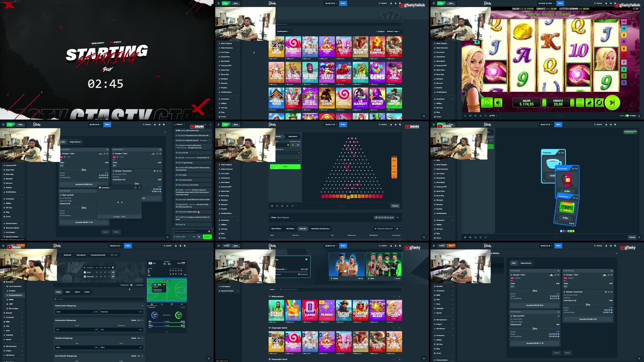Open the Cases game in Weiterspielen
The width and height of the screenshot is (644, 362).
(310, 310)
